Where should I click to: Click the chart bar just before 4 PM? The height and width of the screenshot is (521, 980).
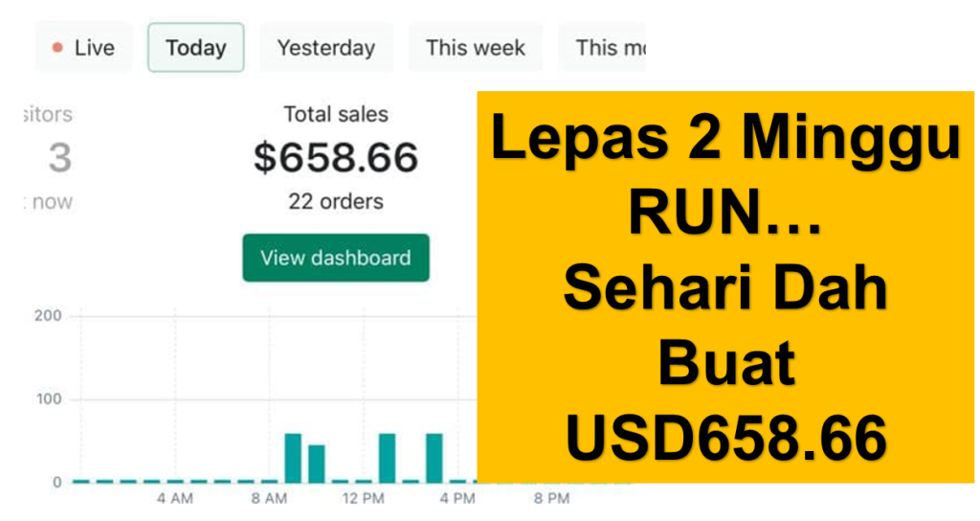point(434,458)
